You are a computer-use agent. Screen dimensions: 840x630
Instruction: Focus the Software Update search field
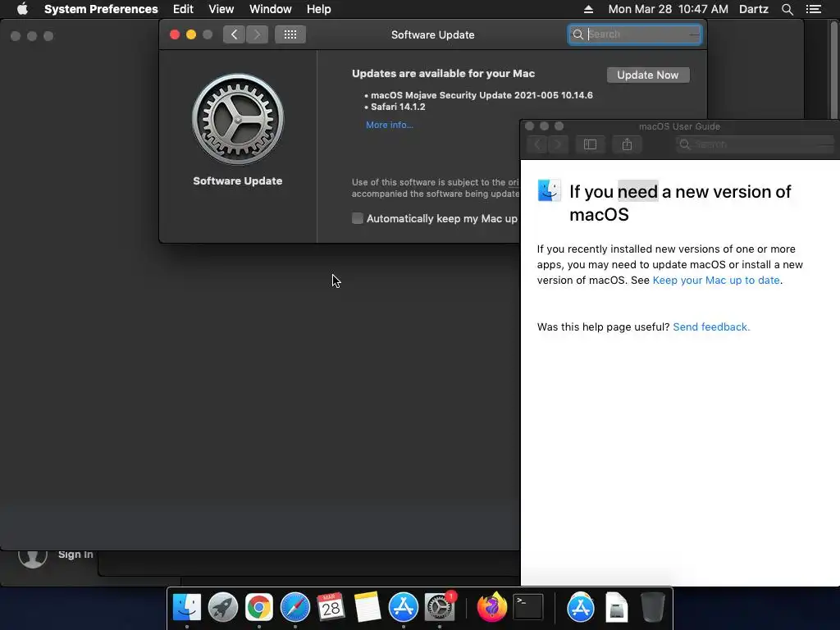pos(635,34)
